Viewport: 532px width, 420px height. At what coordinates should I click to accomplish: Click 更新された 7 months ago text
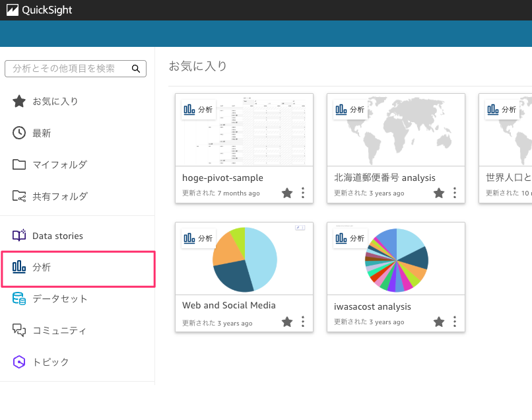pos(221,193)
